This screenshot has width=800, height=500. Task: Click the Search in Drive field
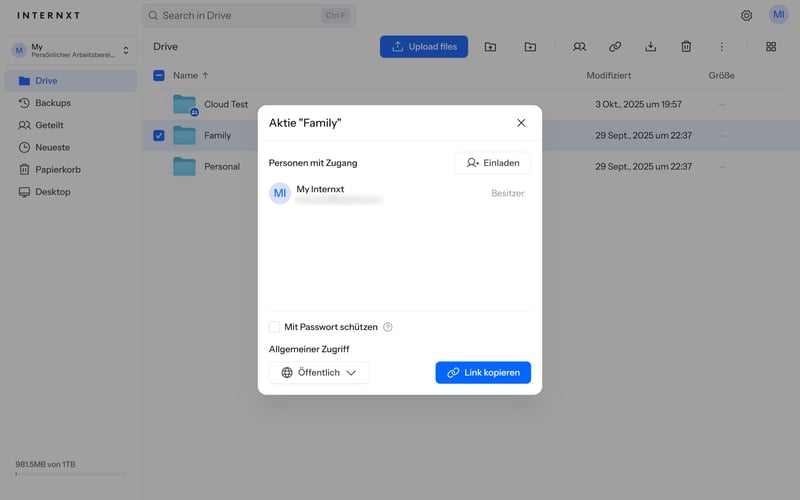[x=248, y=16]
